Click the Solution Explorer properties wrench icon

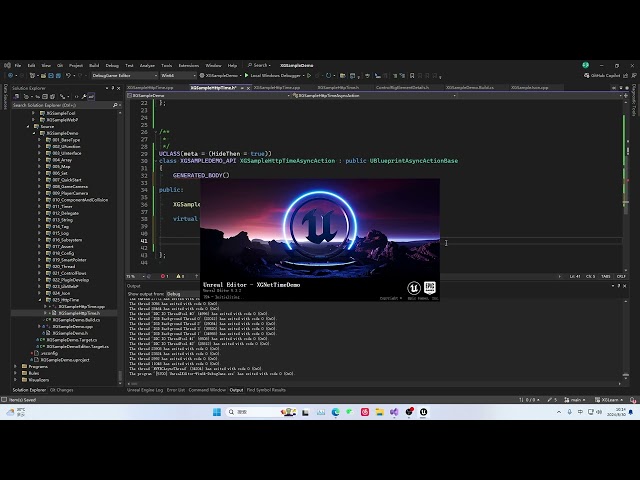pos(84,97)
